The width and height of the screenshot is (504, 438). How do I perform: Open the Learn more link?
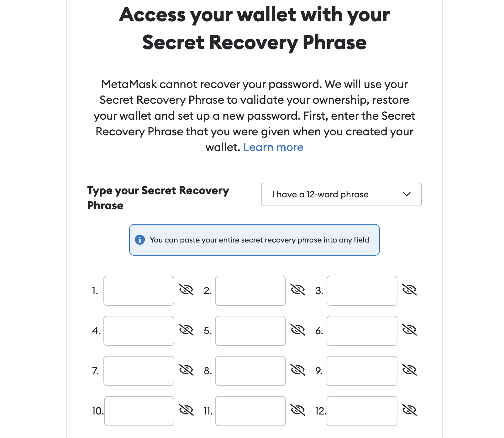coord(273,147)
